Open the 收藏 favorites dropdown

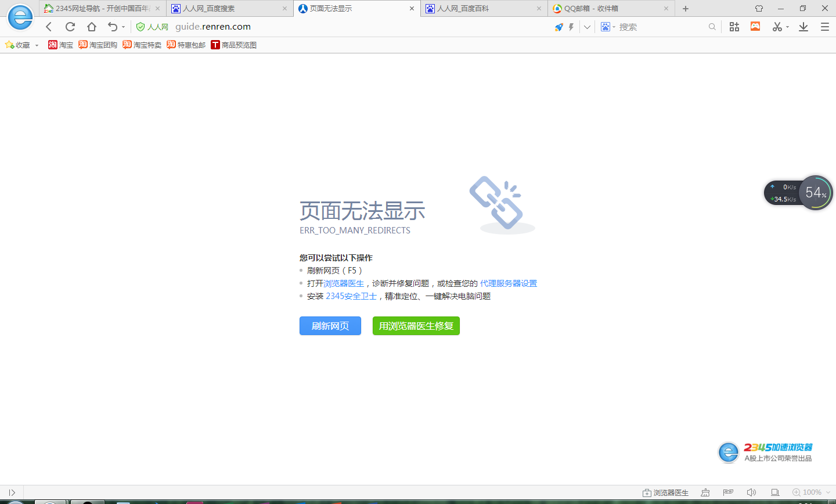pyautogui.click(x=22, y=45)
